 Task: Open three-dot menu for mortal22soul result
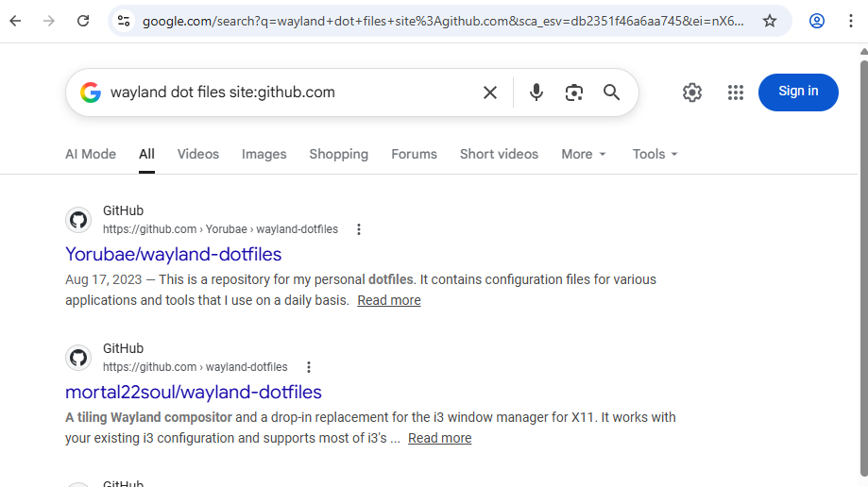coord(309,367)
